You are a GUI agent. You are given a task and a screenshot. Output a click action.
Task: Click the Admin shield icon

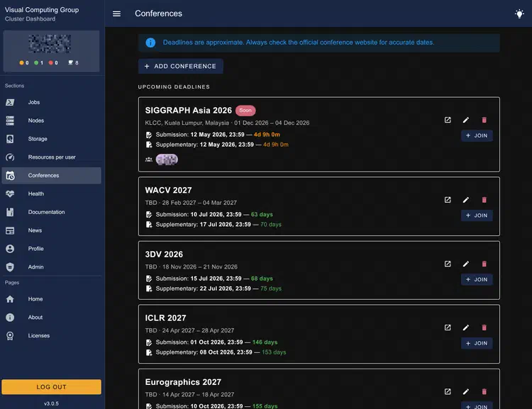(10, 267)
